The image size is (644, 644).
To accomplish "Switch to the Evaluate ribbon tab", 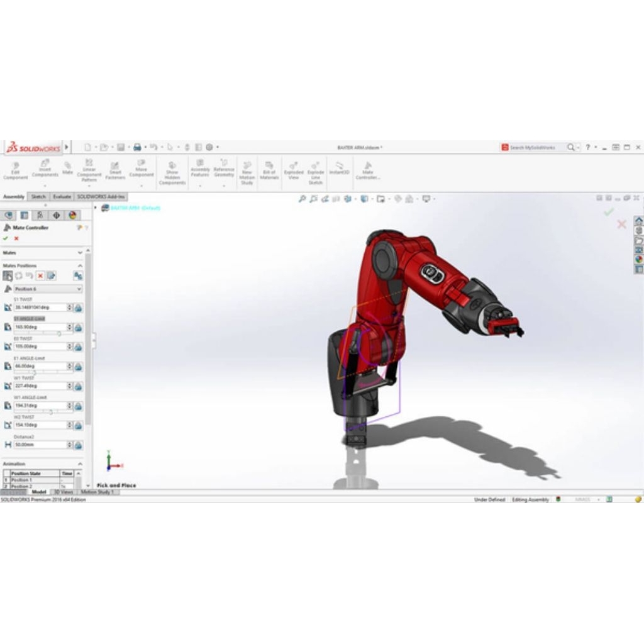I will [x=62, y=197].
